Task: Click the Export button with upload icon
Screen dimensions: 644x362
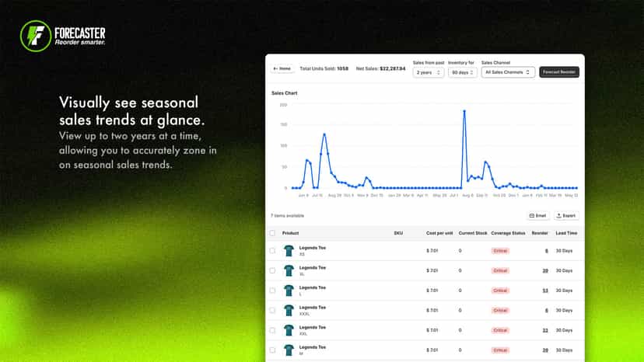Action: point(566,215)
